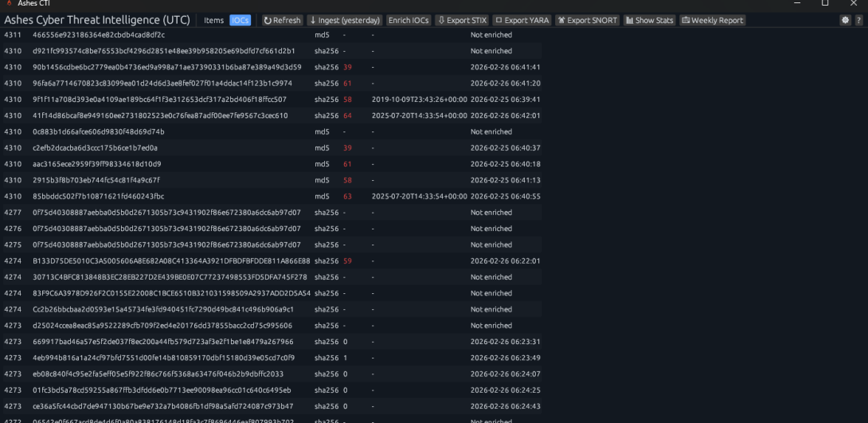Click enrichment time 2026-02-26 06:42:01
868x423 pixels.
(506, 116)
